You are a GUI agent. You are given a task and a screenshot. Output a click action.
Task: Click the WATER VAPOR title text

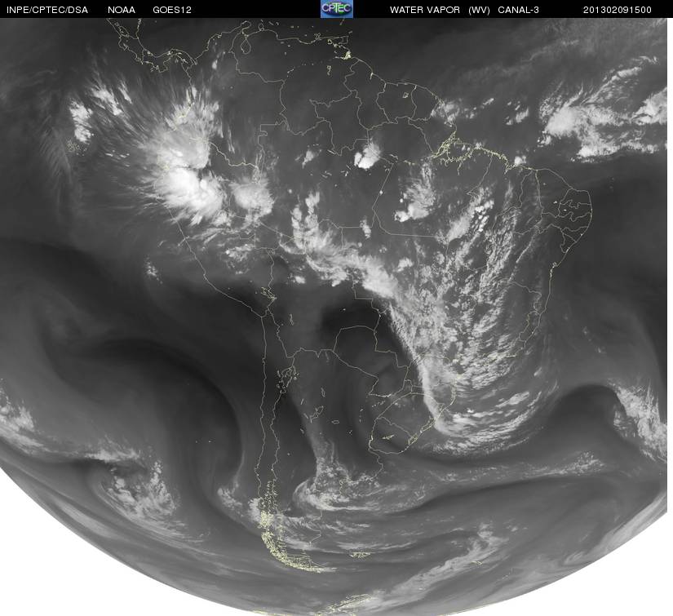pos(424,10)
